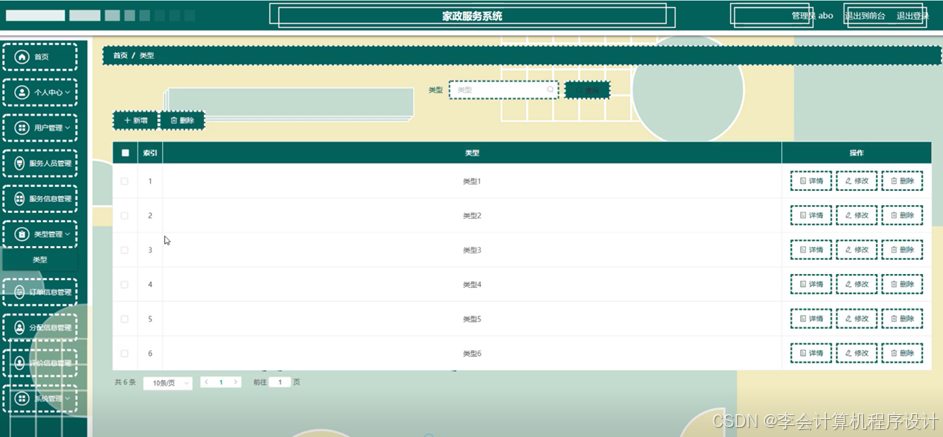Image resolution: width=943 pixels, height=437 pixels.
Task: Check the checkbox for the 类型3 row
Action: click(x=124, y=249)
